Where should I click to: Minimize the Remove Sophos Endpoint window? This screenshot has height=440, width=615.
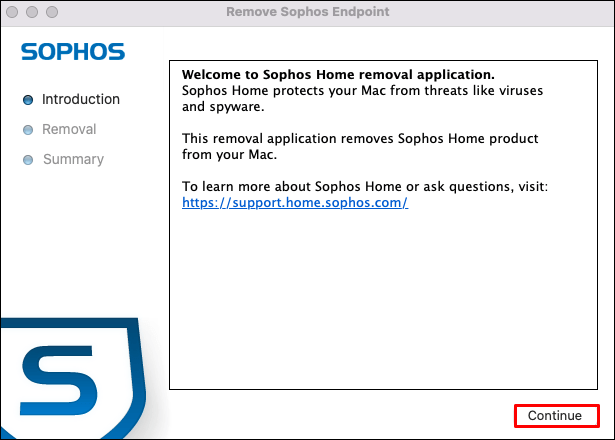[x=32, y=12]
